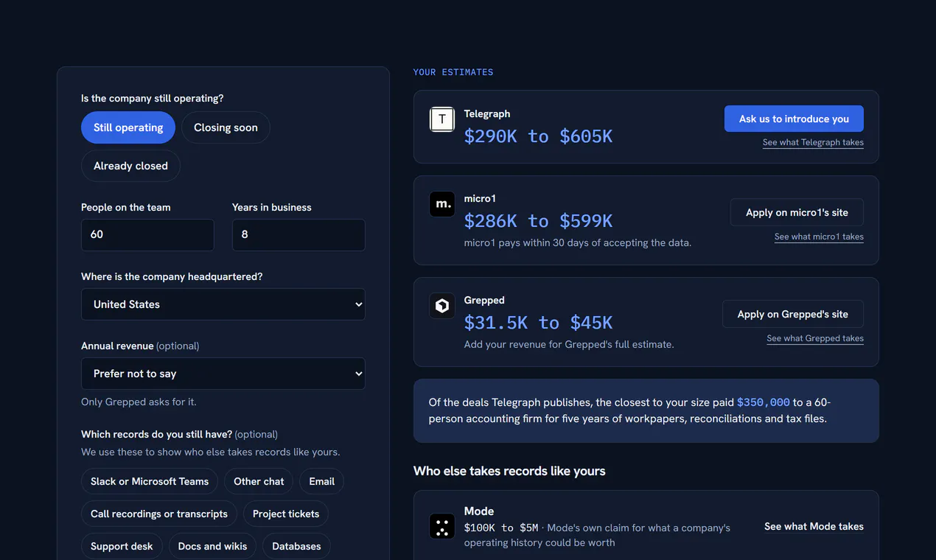Toggle the Databases records chip
Viewport: 936px width, 560px height.
point(296,546)
